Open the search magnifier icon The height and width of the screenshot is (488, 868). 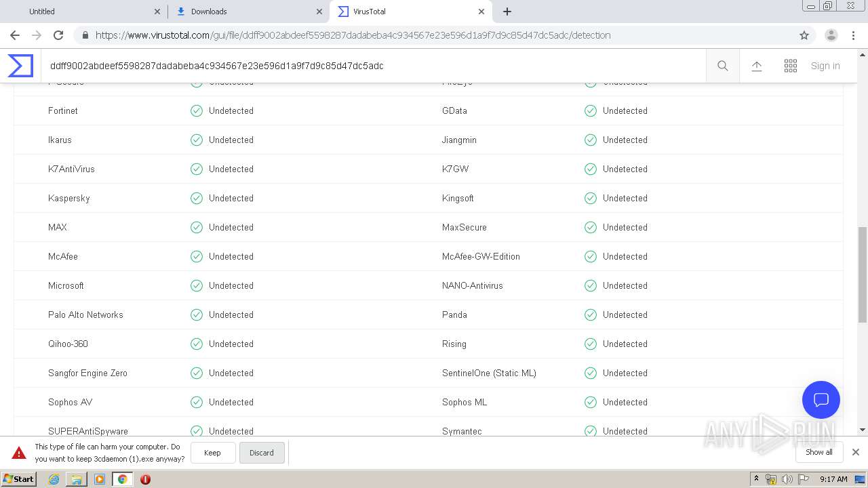click(723, 66)
